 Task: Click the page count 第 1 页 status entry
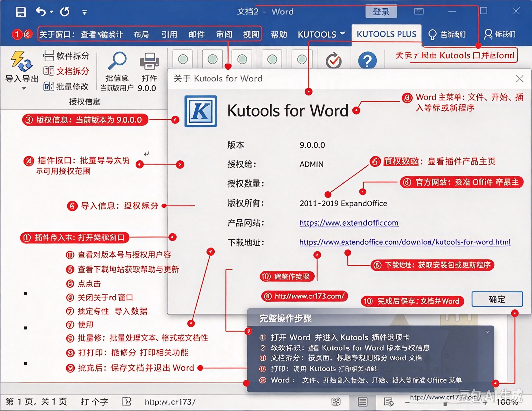(36, 401)
